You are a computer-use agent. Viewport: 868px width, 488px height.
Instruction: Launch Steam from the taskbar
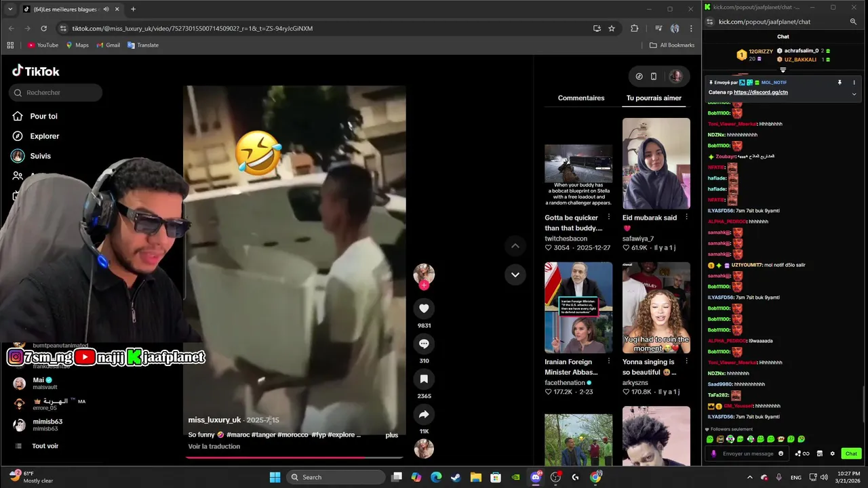[456, 477]
